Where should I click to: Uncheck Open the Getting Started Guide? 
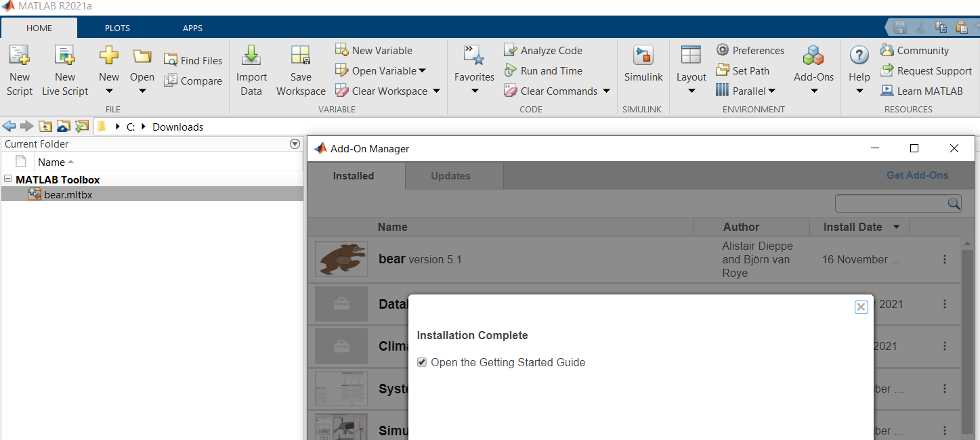[422, 362]
